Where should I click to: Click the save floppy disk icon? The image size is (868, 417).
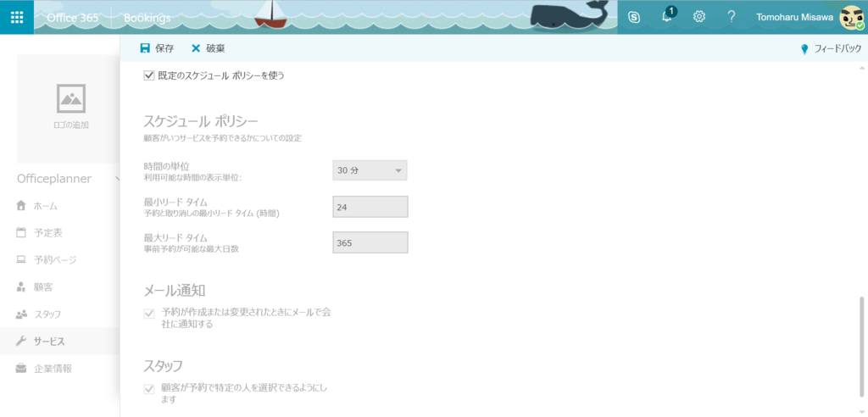145,48
